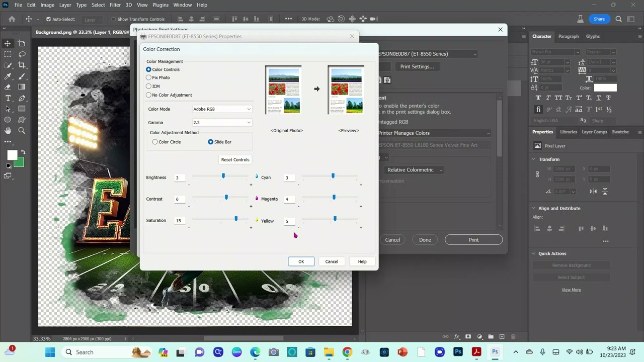Open the Relative Colorimetric rendering intent dropdown

(x=415, y=170)
